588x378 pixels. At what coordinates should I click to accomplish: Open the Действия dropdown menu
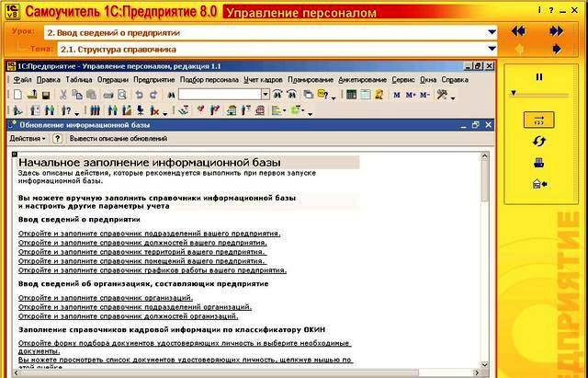tap(28, 139)
